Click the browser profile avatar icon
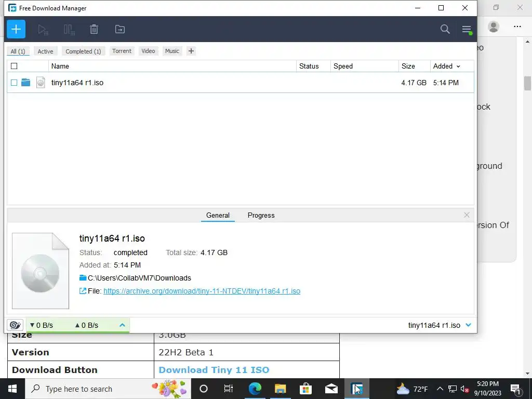532x399 pixels. 494,26
